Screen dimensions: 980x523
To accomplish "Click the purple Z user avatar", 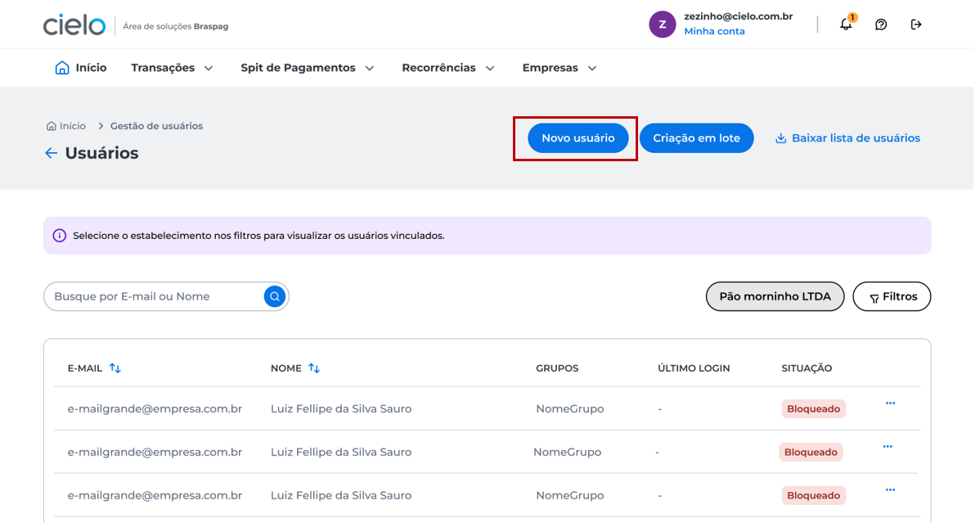I will 662,25.
